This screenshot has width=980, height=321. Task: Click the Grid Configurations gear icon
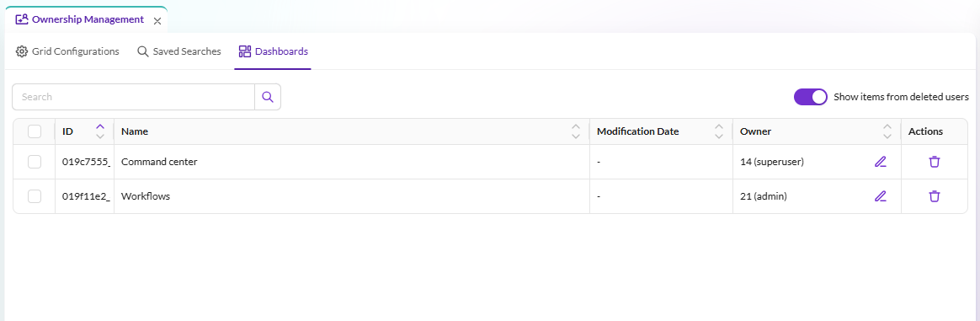(x=22, y=51)
